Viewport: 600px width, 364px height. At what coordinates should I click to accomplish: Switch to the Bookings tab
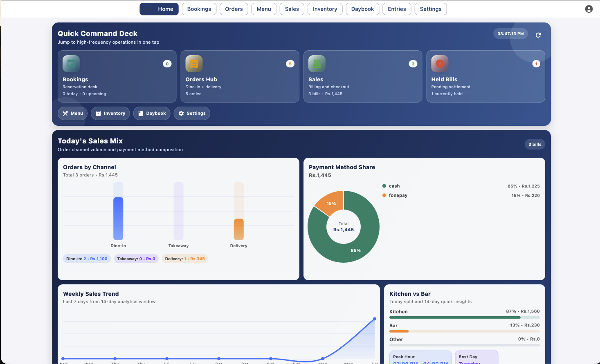click(199, 9)
